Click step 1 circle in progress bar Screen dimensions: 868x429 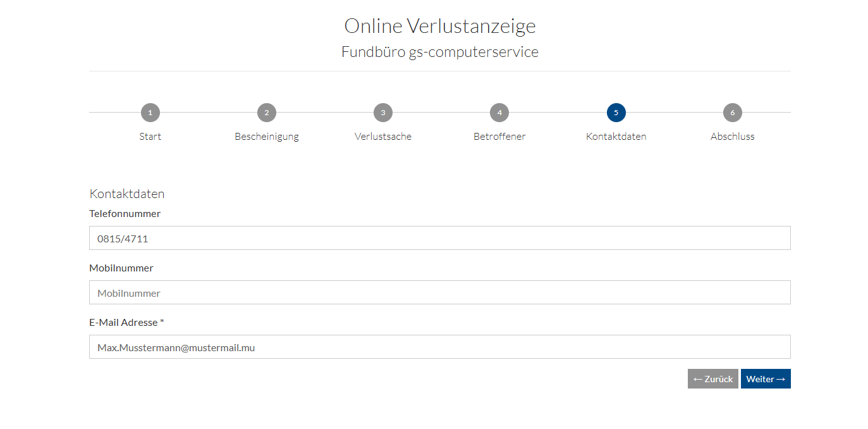150,113
